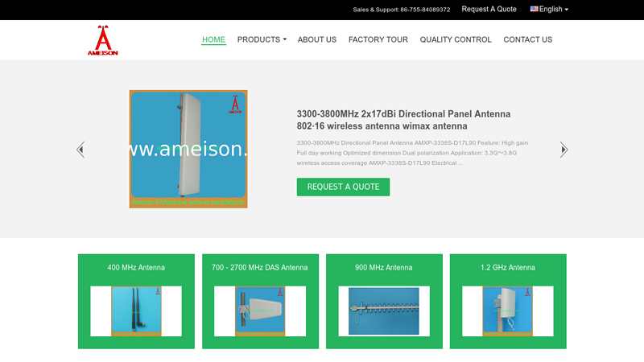Go to the HOME page
Screen dimensions: 644x362
[213, 39]
